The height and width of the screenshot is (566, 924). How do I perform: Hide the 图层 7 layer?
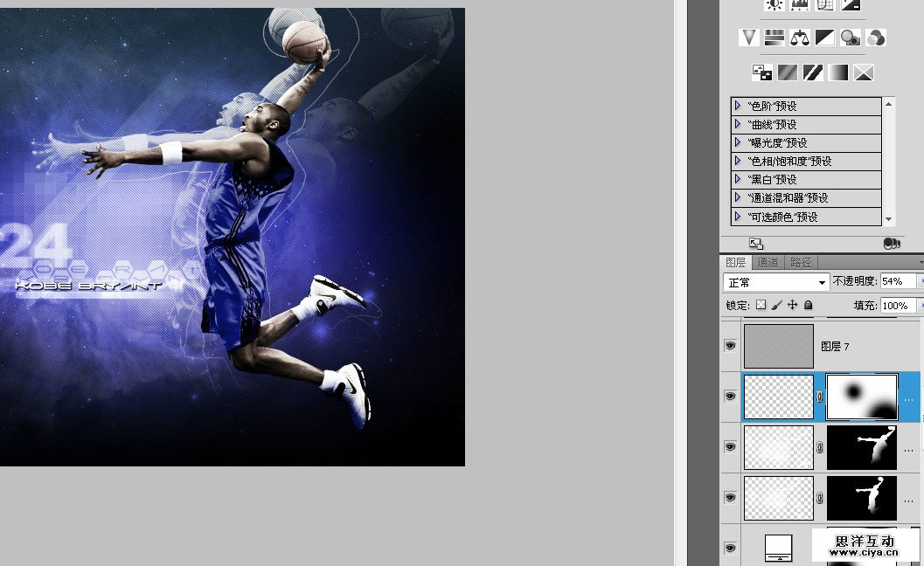coord(731,346)
